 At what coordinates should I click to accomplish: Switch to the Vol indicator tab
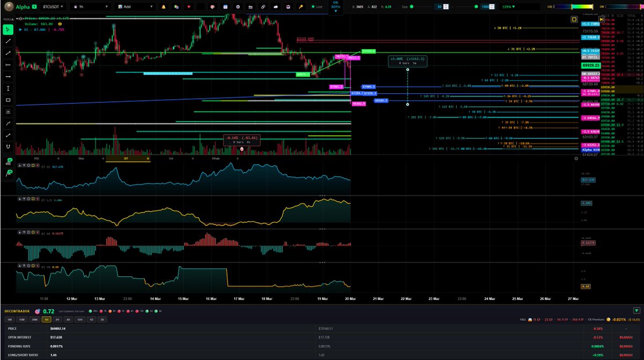(171, 158)
